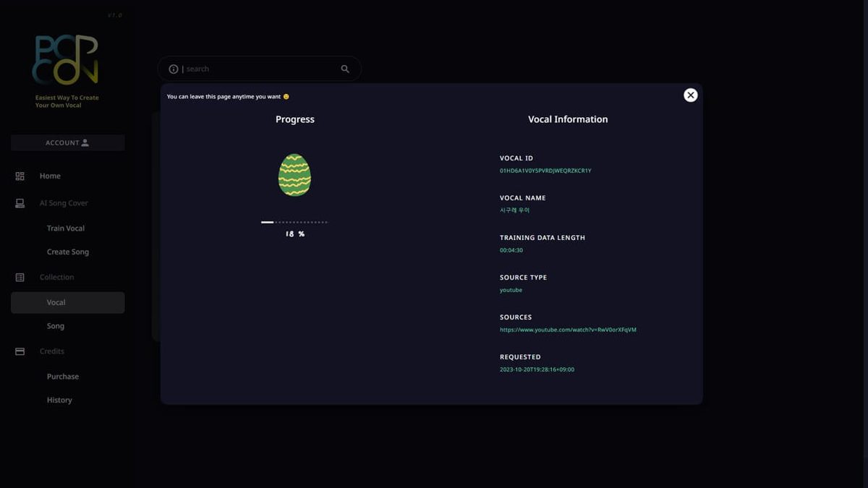Go to Home in sidebar
The image size is (868, 488).
pyautogui.click(x=50, y=176)
